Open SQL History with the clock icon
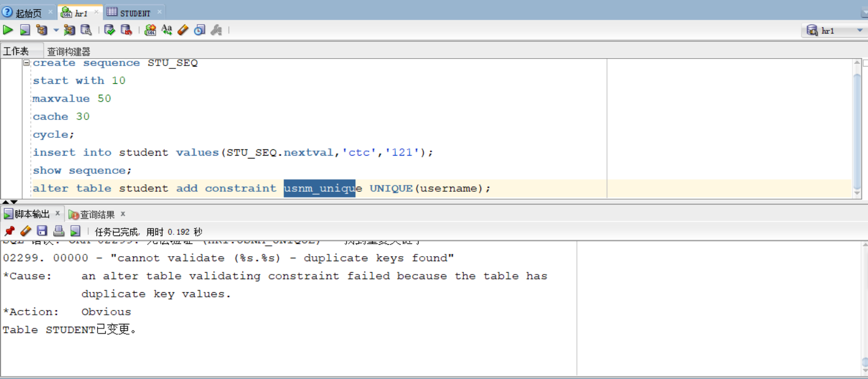 coord(200,30)
